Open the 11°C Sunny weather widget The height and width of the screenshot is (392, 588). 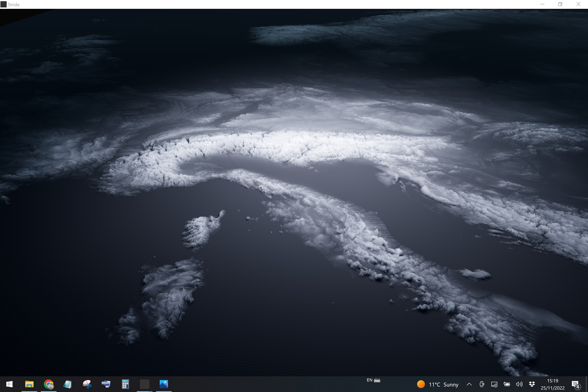pyautogui.click(x=437, y=384)
